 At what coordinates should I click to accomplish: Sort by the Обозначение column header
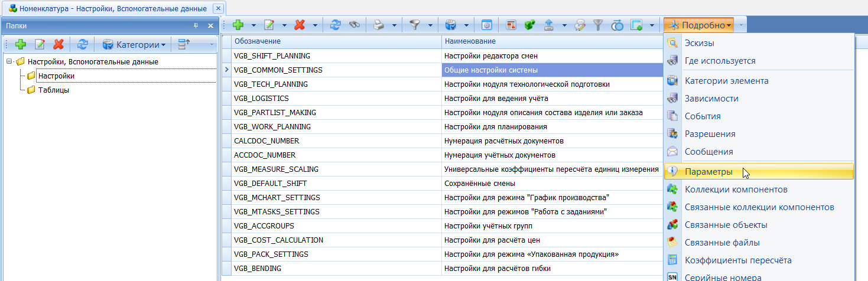257,41
